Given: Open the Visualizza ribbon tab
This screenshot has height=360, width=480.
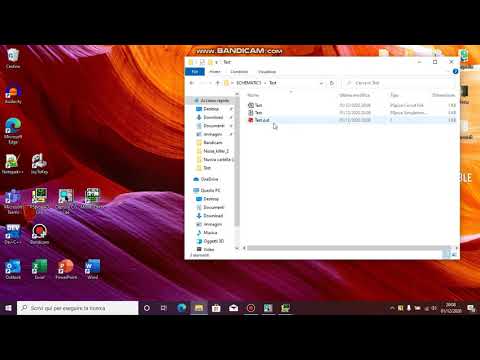Looking at the screenshot, I should coord(267,72).
